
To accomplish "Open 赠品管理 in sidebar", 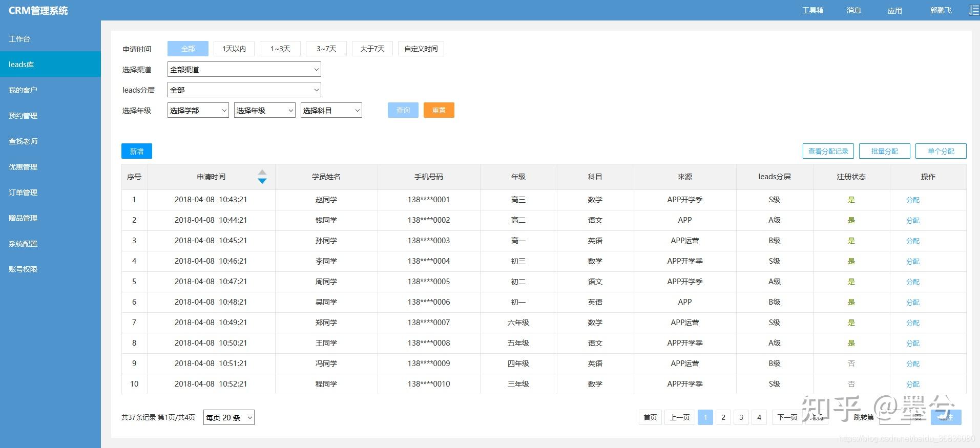I will pyautogui.click(x=50, y=218).
